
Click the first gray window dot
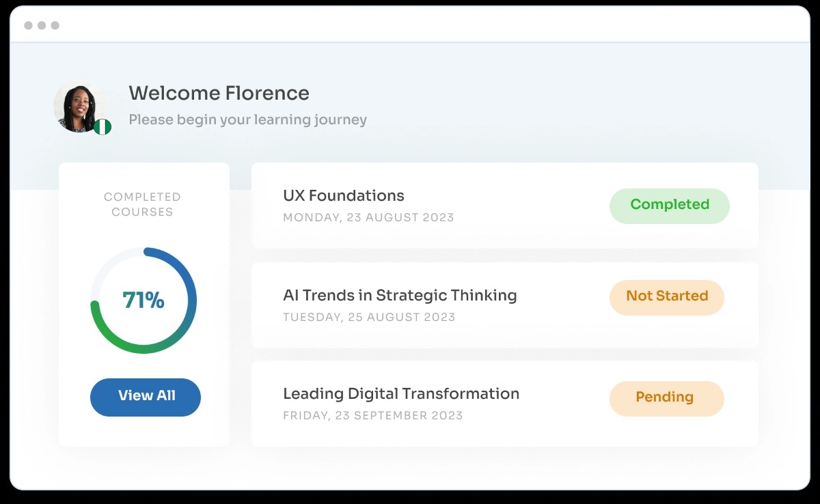[28, 25]
